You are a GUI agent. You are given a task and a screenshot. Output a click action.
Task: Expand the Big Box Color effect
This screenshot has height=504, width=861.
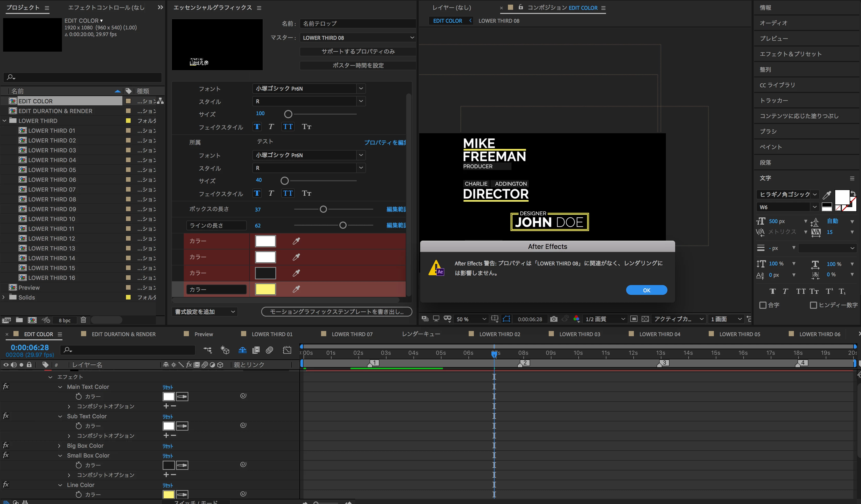[59, 446]
